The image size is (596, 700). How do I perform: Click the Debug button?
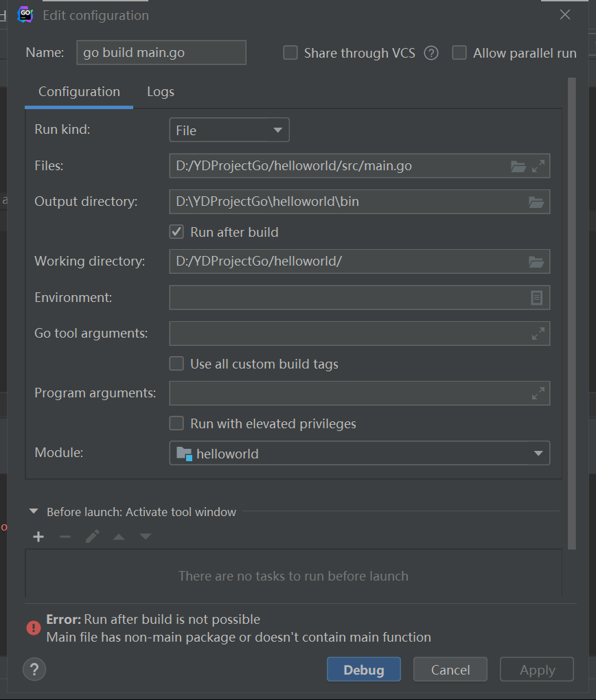(364, 669)
